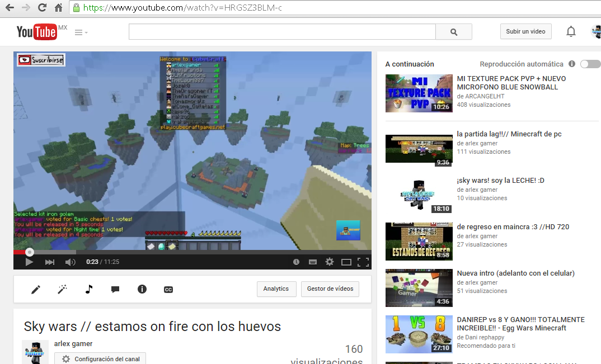This screenshot has height=364, width=601.
Task: Open the de regreso en maincra thumbnail
Action: [419, 242]
